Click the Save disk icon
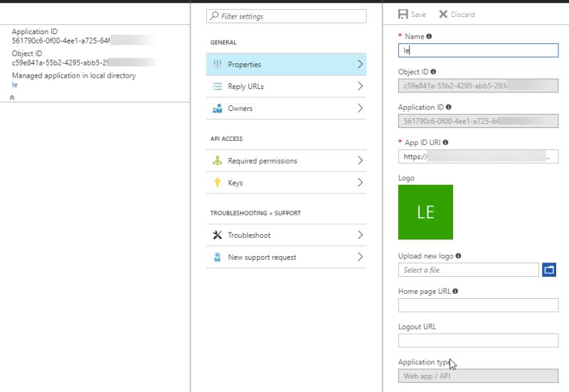This screenshot has width=569, height=392. pos(403,14)
